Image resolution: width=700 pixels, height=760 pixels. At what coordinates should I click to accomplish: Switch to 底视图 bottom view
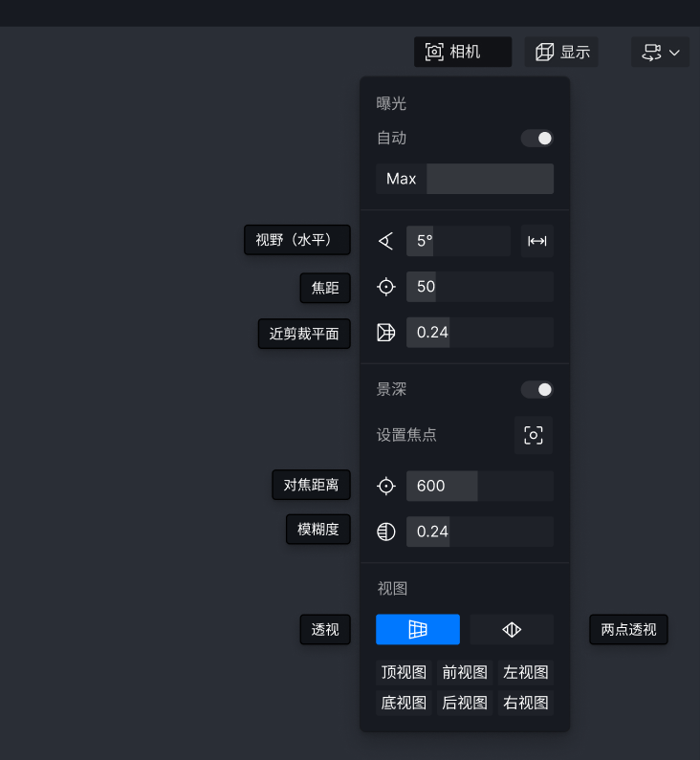pos(404,703)
